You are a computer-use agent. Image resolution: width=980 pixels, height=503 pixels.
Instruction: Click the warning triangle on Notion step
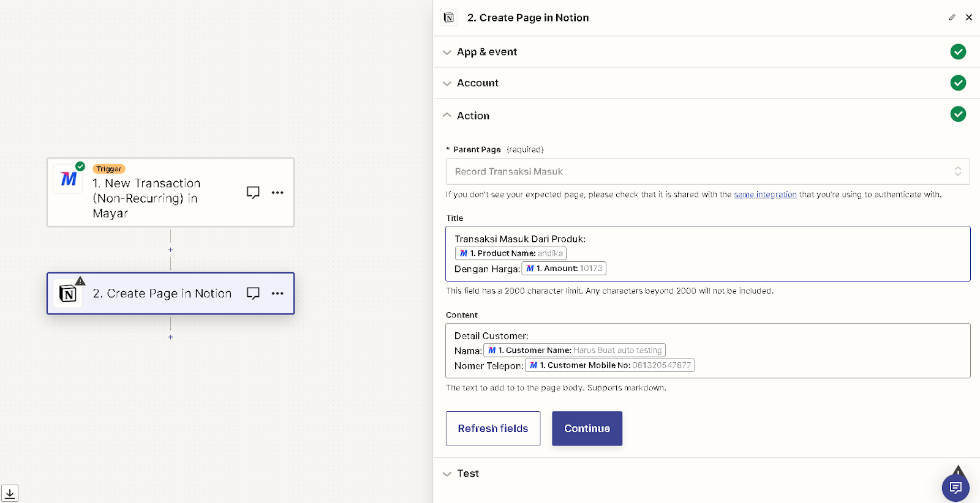(x=80, y=281)
